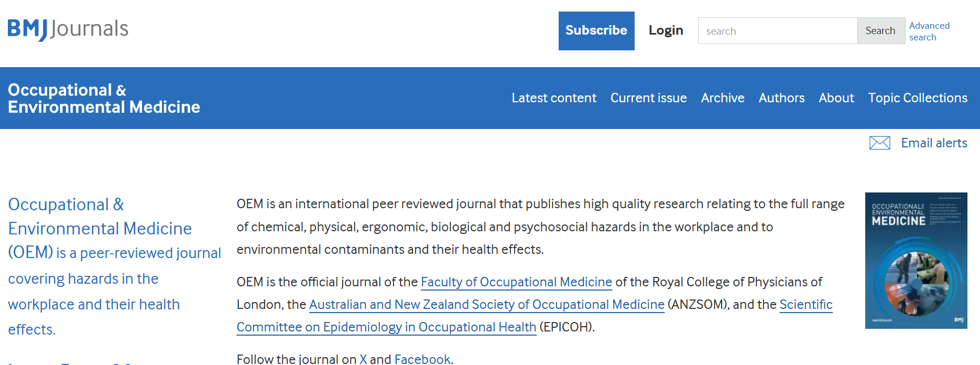980x365 pixels.
Task: Open Australian and New Zealand Society link
Action: pyautogui.click(x=487, y=305)
